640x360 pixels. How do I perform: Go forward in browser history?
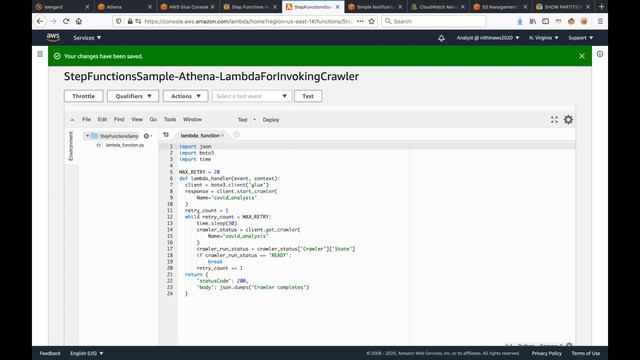pos(53,21)
